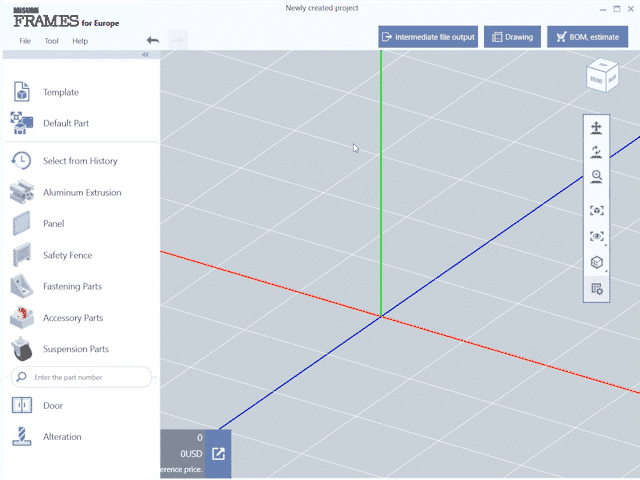Open the Help menu
Image resolution: width=640 pixels, height=480 pixels.
click(x=80, y=41)
